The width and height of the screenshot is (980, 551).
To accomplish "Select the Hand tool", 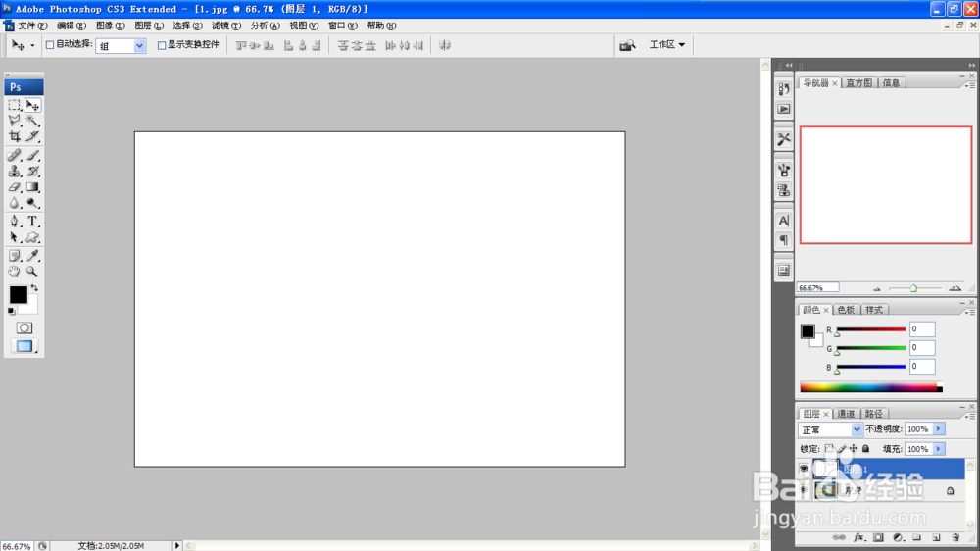I will (15, 272).
